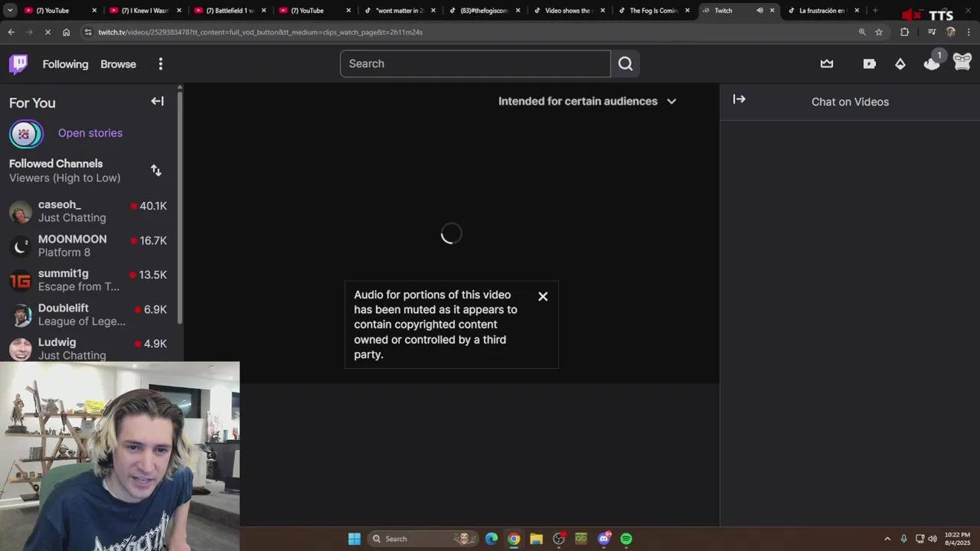Mute the Twitch tab audio icon
The width and height of the screenshot is (980, 551).
coord(759,11)
